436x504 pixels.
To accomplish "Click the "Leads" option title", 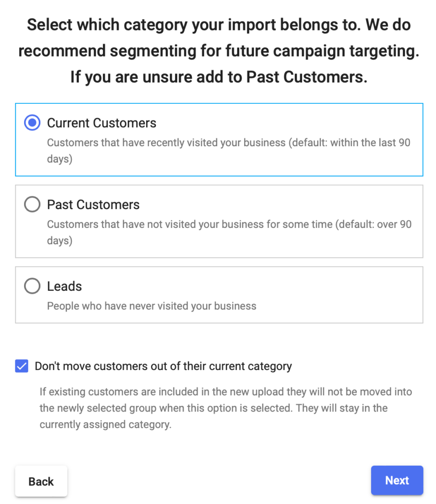I will point(64,286).
